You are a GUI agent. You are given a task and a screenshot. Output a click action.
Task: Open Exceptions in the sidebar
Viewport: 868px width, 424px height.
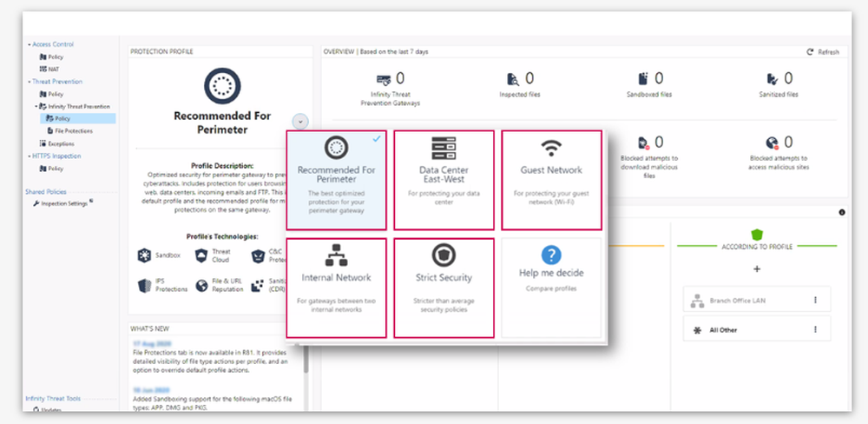point(57,143)
